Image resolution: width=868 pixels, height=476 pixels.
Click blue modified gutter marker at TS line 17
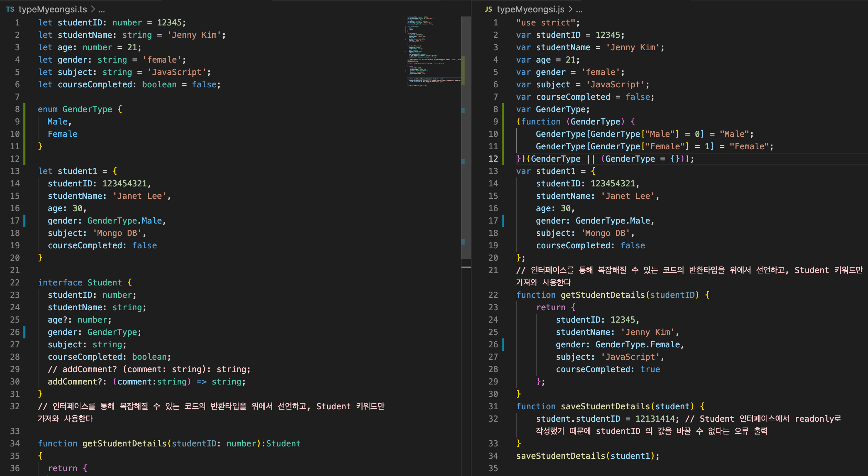click(24, 221)
